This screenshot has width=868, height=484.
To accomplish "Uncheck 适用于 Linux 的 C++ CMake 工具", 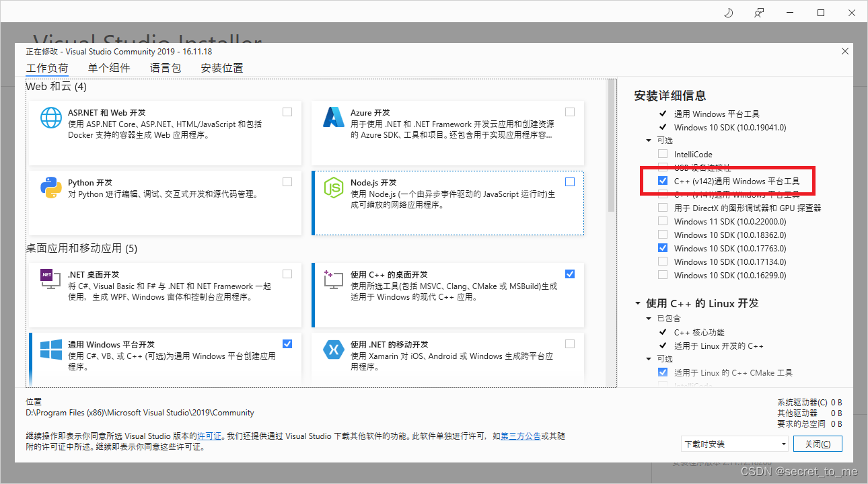I will point(663,372).
